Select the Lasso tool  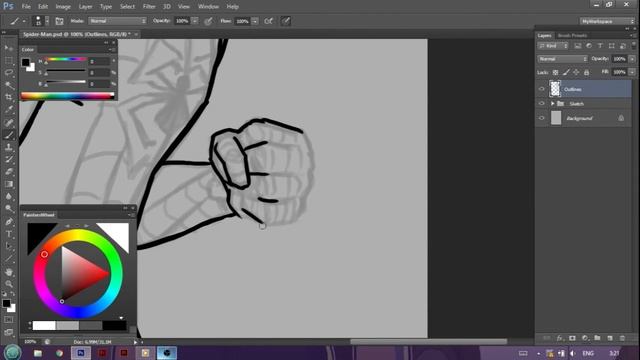pos(9,73)
